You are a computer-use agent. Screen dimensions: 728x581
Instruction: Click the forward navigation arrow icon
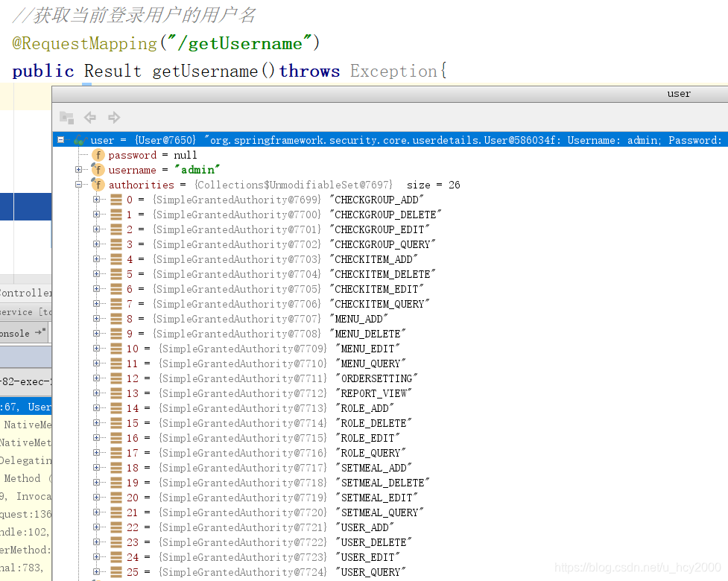pyautogui.click(x=114, y=118)
